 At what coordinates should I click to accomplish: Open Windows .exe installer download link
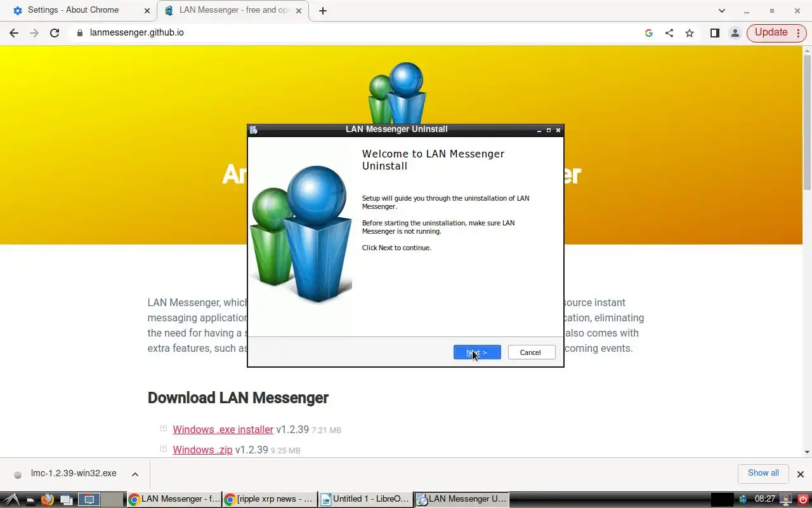pyautogui.click(x=223, y=430)
